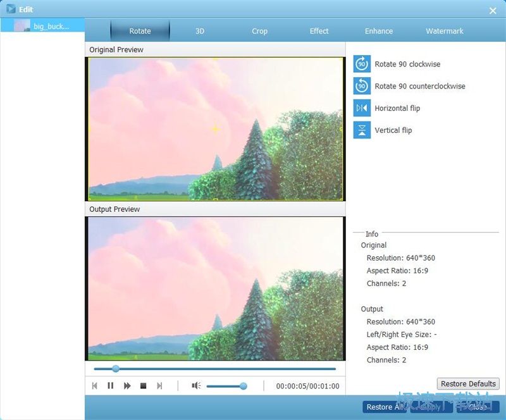Switch to the Rotate tab
Viewport: 506px width, 420px height.
pos(140,31)
